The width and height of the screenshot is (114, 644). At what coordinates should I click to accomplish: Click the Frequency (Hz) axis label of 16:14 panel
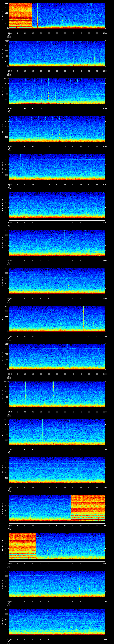tap(3, 16)
